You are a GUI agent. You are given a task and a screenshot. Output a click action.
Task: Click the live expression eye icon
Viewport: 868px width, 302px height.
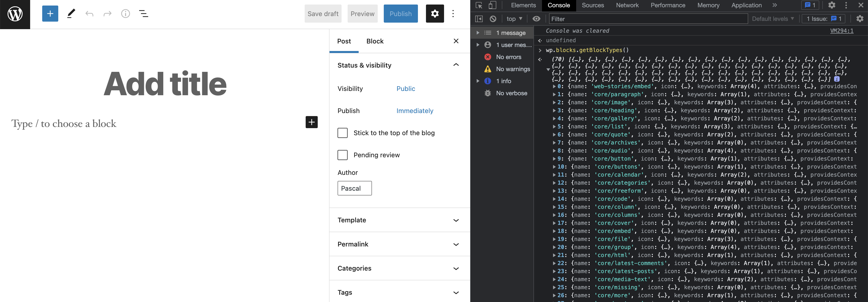pyautogui.click(x=536, y=19)
